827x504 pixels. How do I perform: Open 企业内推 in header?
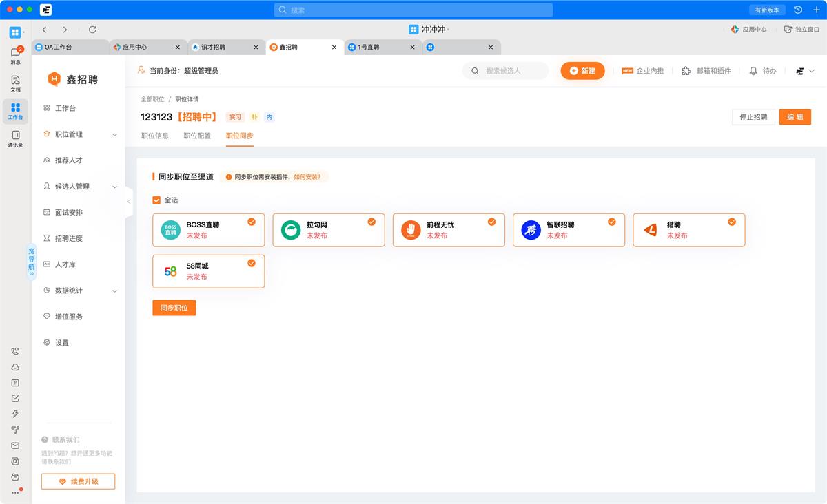[x=642, y=71]
